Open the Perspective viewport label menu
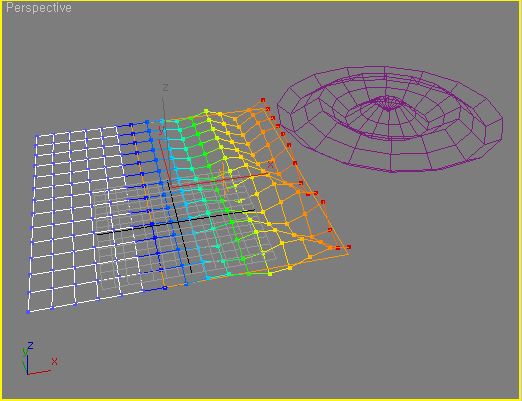522x401 pixels. pos(39,8)
